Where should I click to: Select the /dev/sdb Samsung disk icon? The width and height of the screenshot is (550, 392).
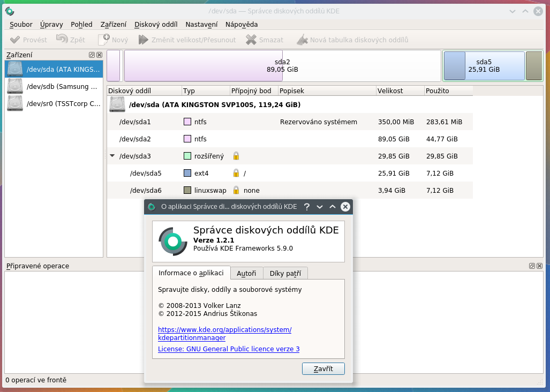(15, 86)
